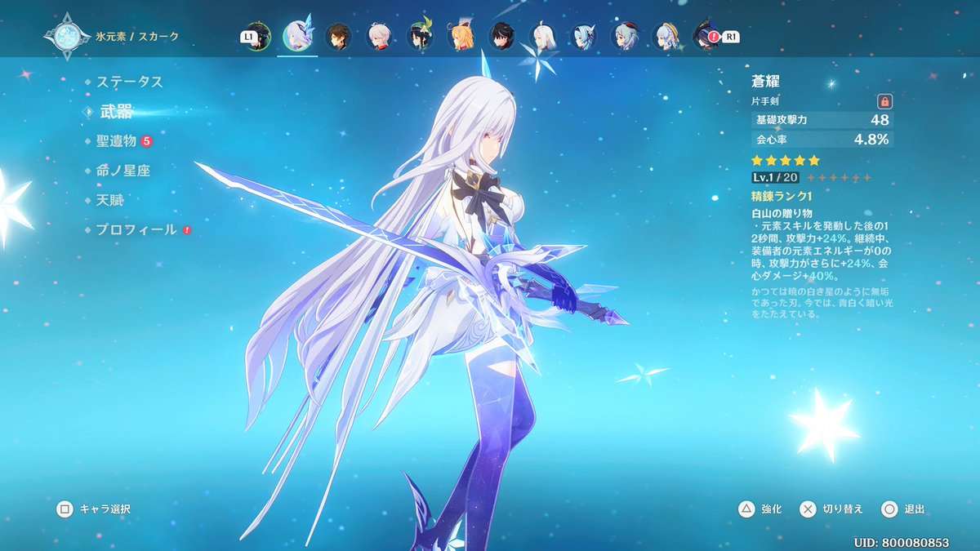
Task: Click the Lv.1 / 20 level indicator
Action: [775, 178]
